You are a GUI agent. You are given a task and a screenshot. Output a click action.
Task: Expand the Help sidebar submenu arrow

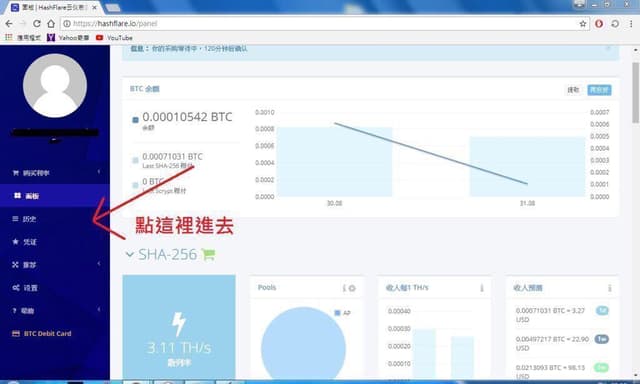point(99,310)
